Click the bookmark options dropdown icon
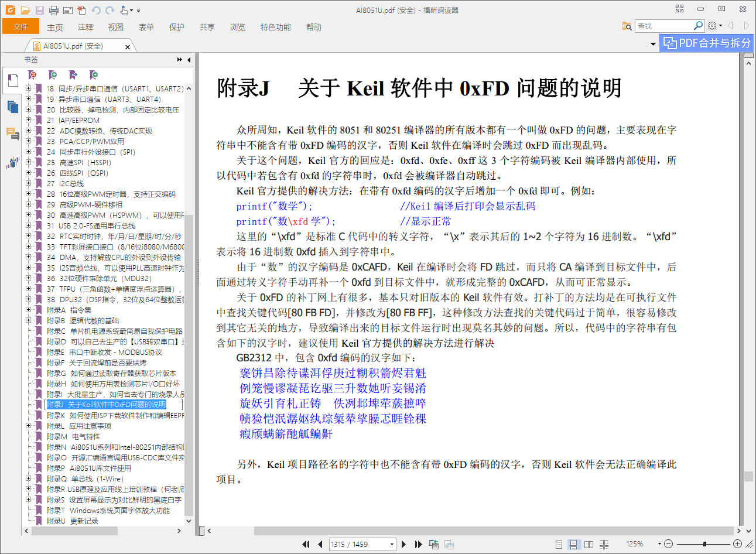Screen dimensions: 756x554 (x=94, y=75)
